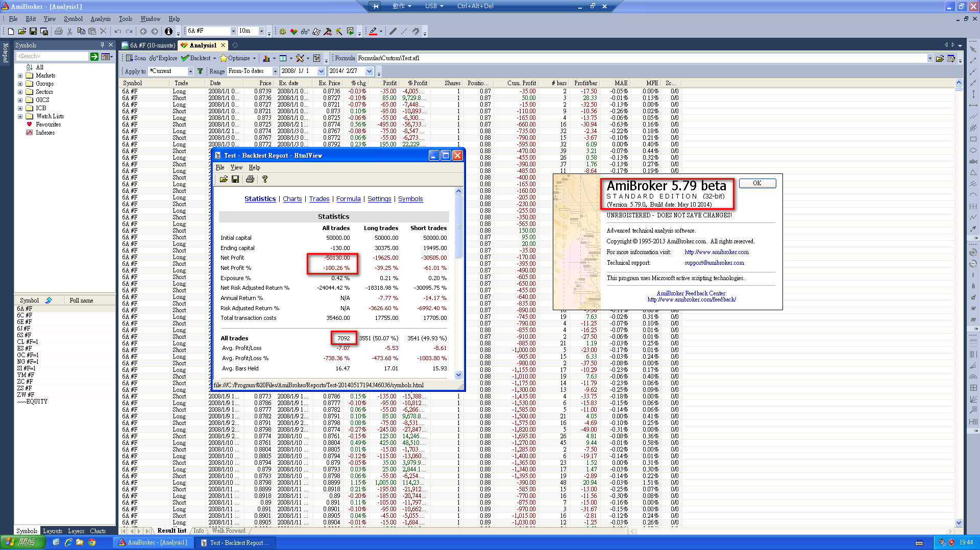This screenshot has width=980, height=550.
Task: Open the start date picker 2008/1/1 dropdown
Action: pos(321,71)
